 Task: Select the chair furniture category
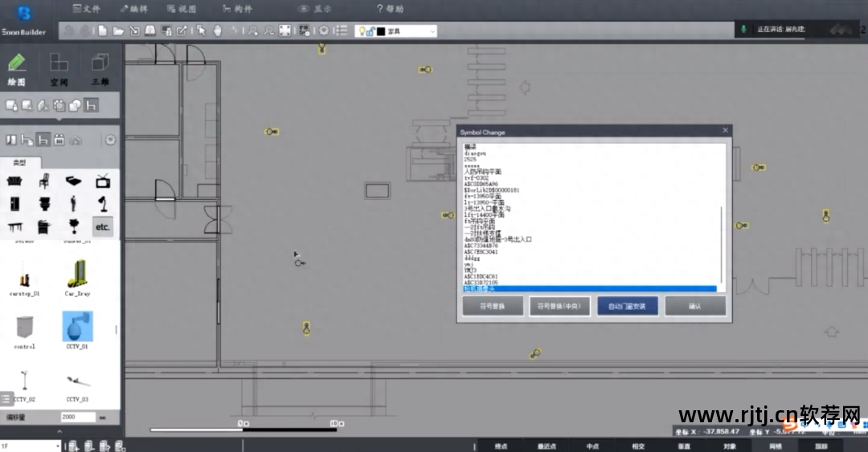click(x=44, y=181)
